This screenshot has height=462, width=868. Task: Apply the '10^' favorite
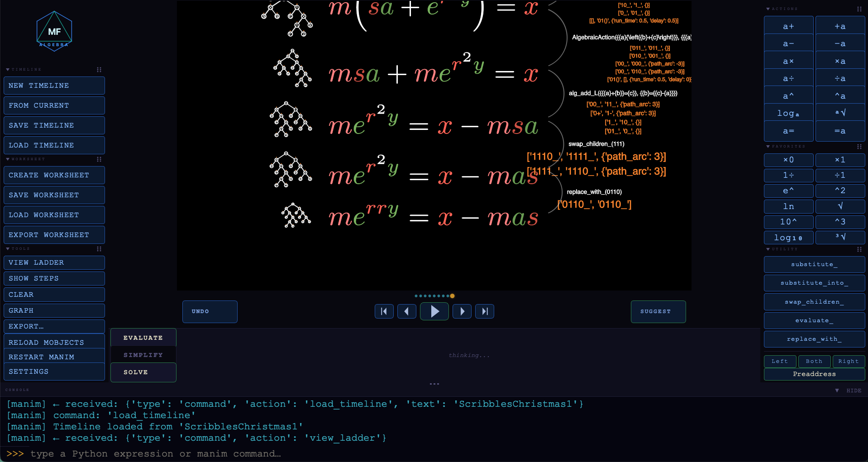pos(788,222)
